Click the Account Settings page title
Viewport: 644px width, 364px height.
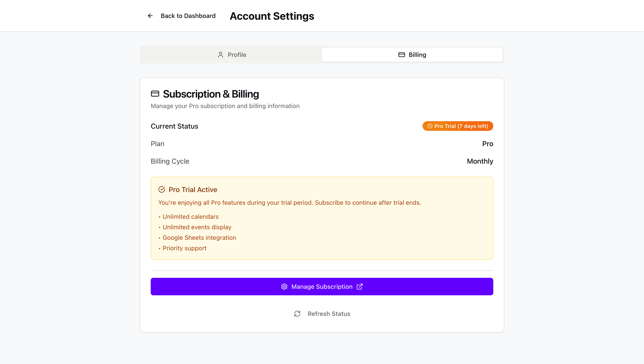click(x=272, y=16)
